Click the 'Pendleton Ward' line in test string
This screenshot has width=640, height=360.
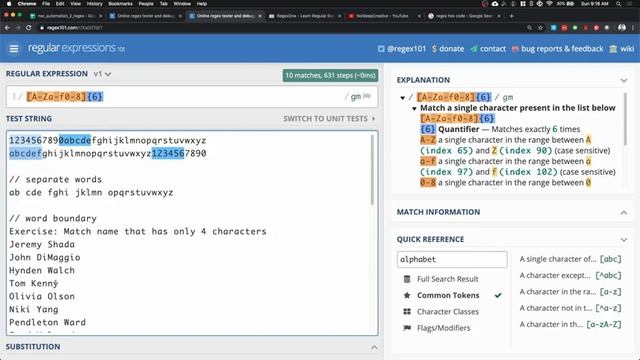47,322
